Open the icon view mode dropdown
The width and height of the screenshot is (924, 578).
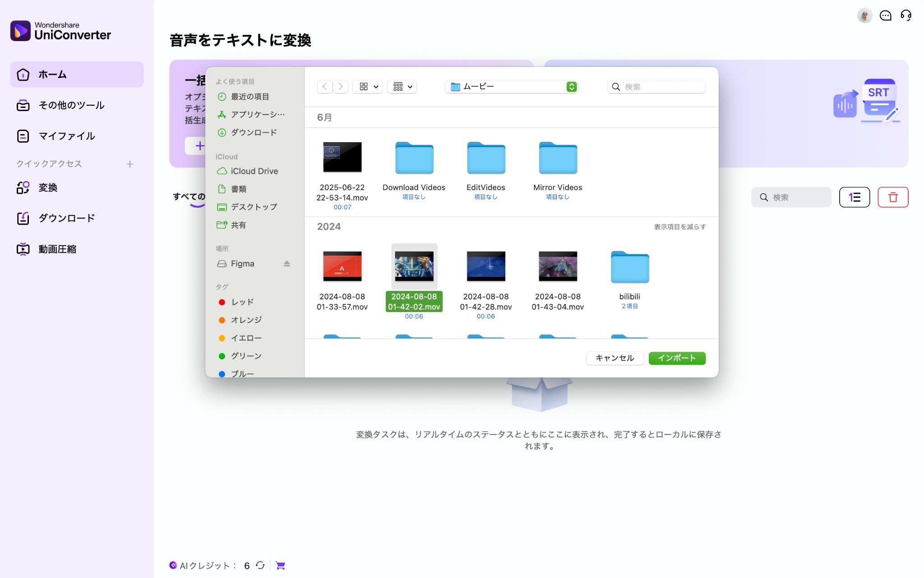(368, 87)
